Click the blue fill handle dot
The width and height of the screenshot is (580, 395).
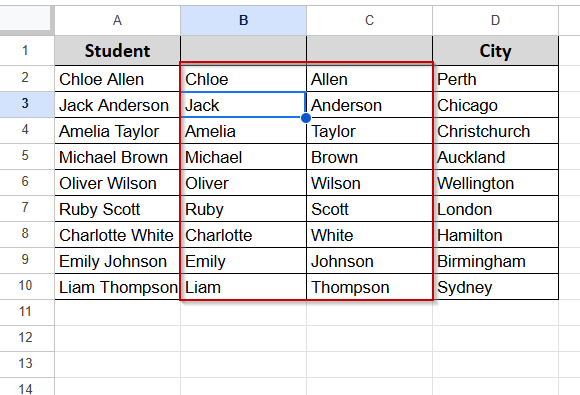306,118
